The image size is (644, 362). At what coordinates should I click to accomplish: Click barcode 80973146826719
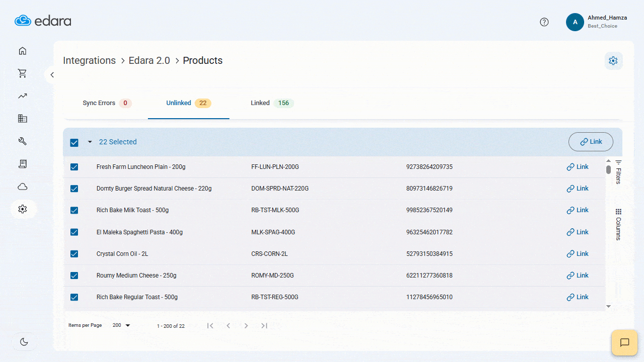pos(429,189)
